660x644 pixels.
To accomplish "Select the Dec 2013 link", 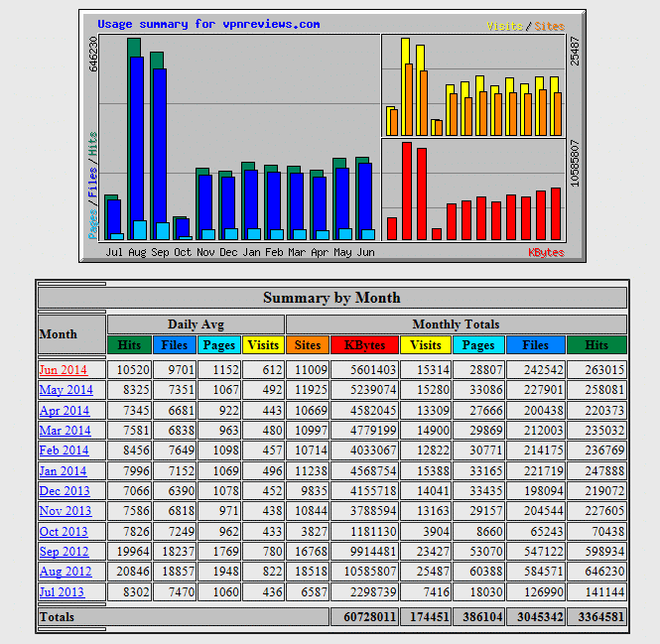I will [x=65, y=491].
